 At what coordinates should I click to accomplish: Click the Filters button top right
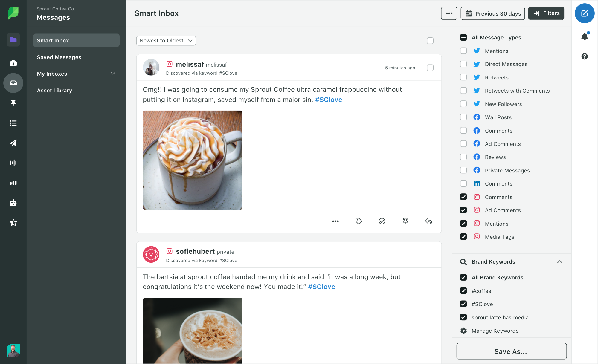point(547,13)
